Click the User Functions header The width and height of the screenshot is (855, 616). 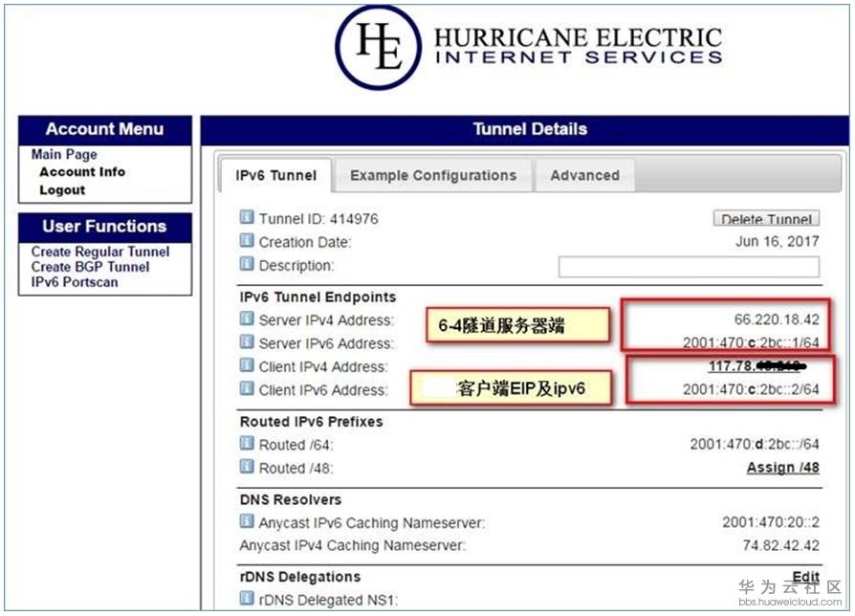[104, 227]
